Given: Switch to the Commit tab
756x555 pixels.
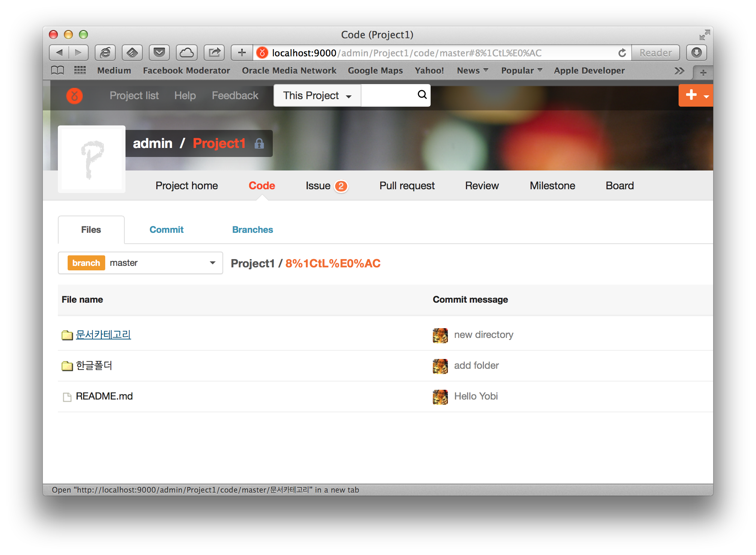Looking at the screenshot, I should 167,229.
